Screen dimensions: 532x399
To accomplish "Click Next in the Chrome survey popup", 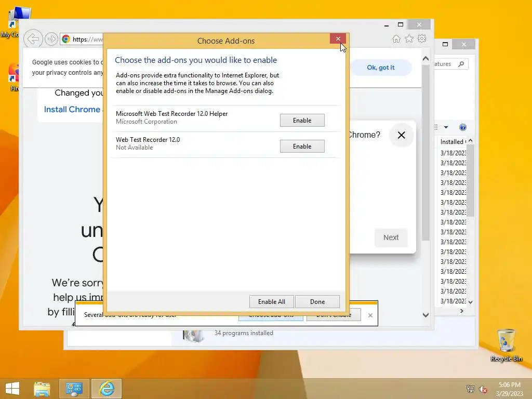I will pyautogui.click(x=391, y=237).
